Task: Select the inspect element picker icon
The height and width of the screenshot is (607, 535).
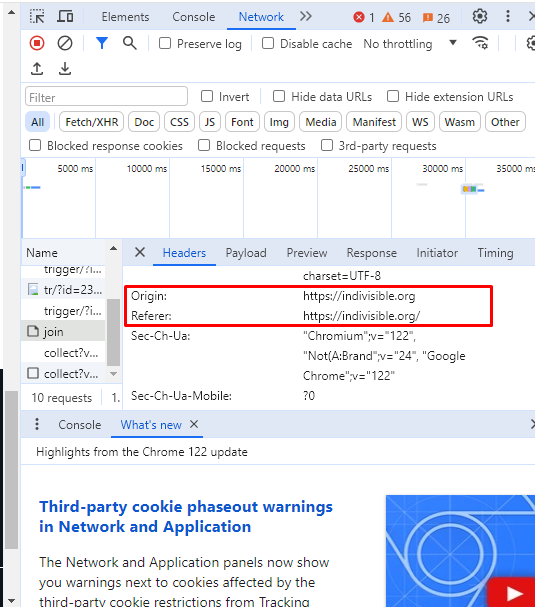Action: 37,17
